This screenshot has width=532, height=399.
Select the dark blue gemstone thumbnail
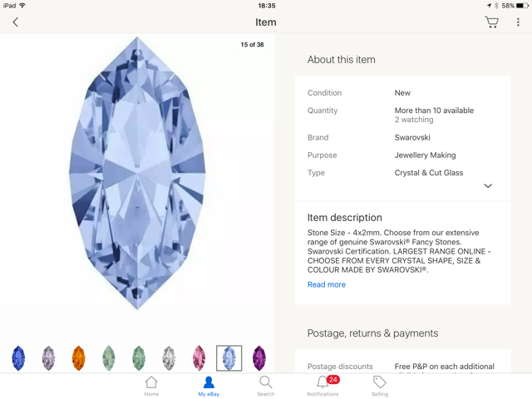point(18,358)
